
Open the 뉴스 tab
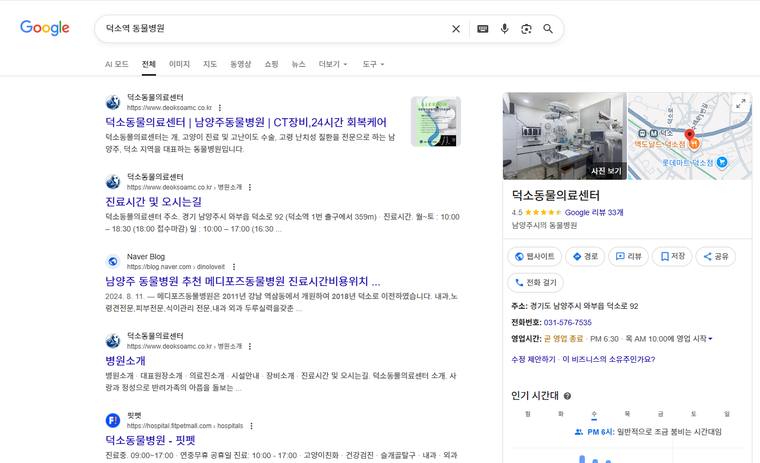coord(299,64)
